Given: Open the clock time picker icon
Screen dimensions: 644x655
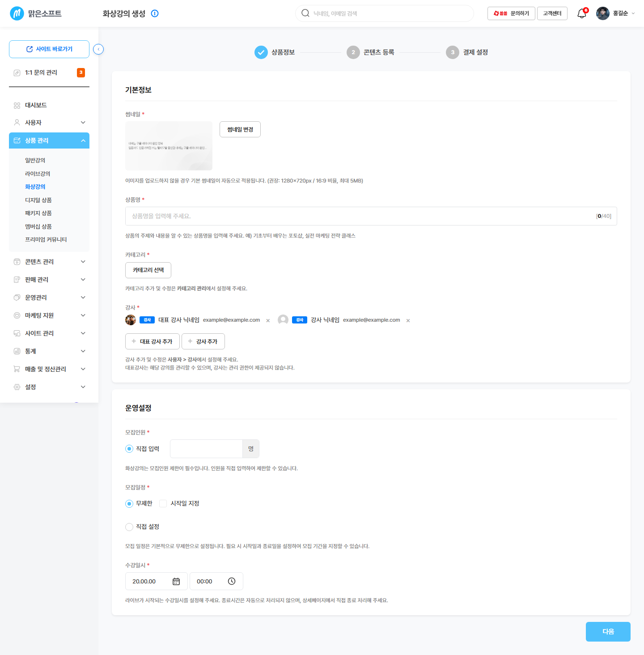Looking at the screenshot, I should pos(232,581).
